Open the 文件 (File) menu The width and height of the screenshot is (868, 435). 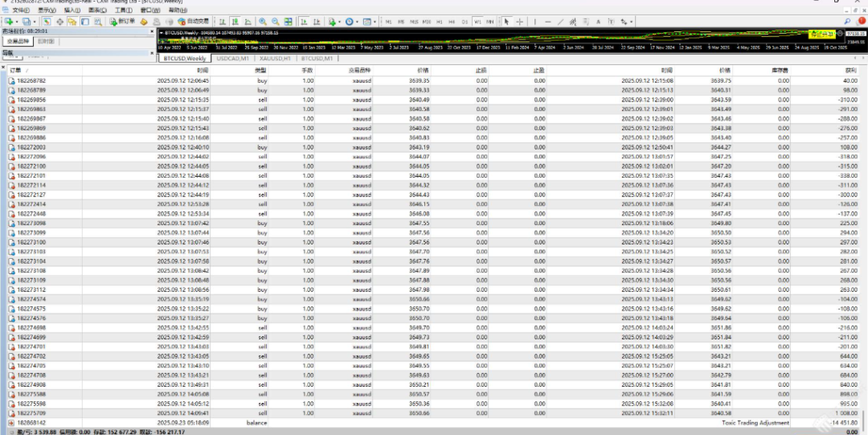click(19, 10)
